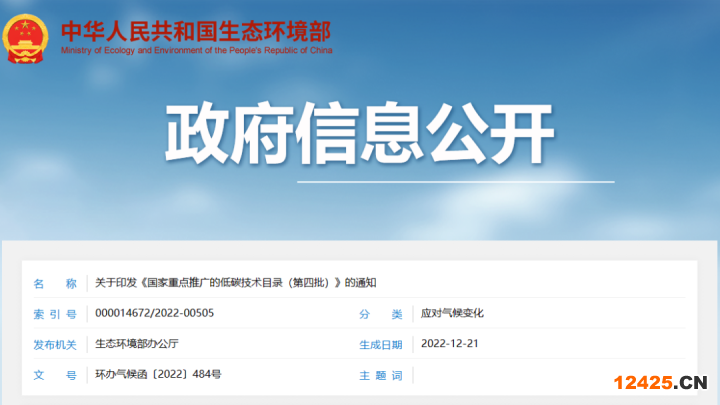This screenshot has height=405, width=720.
Task: Click the Ministry of Ecology and Environment English title
Action: 197,50
